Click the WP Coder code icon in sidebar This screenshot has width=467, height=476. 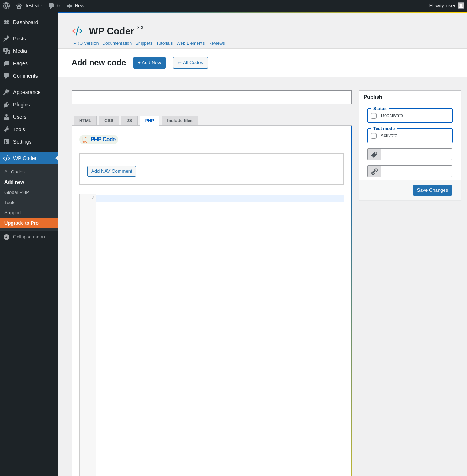point(7,158)
